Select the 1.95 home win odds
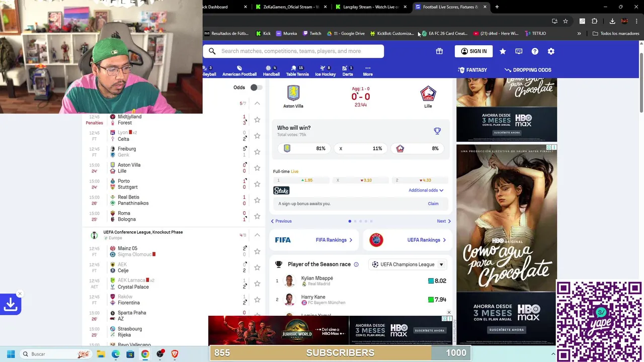This screenshot has width=644, height=362. [301, 180]
